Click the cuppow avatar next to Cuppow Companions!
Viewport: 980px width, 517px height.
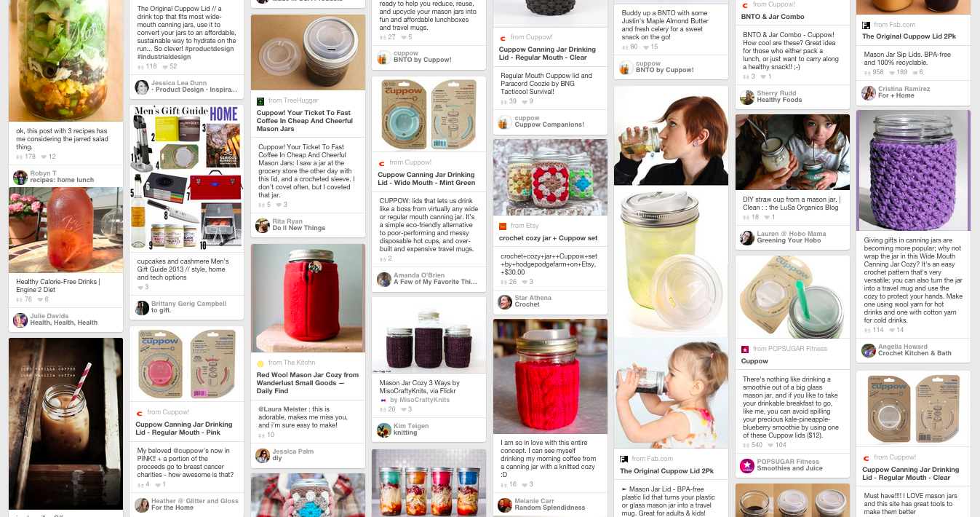(x=505, y=122)
